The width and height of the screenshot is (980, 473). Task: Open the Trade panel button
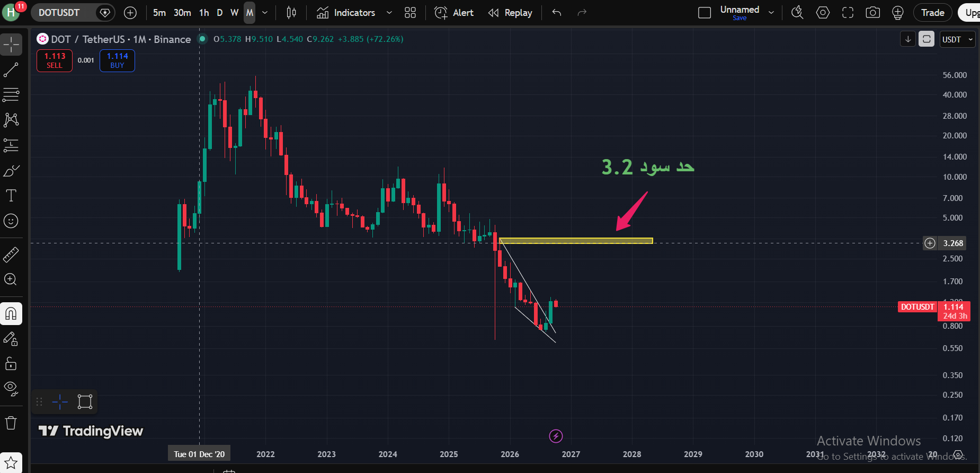932,13
